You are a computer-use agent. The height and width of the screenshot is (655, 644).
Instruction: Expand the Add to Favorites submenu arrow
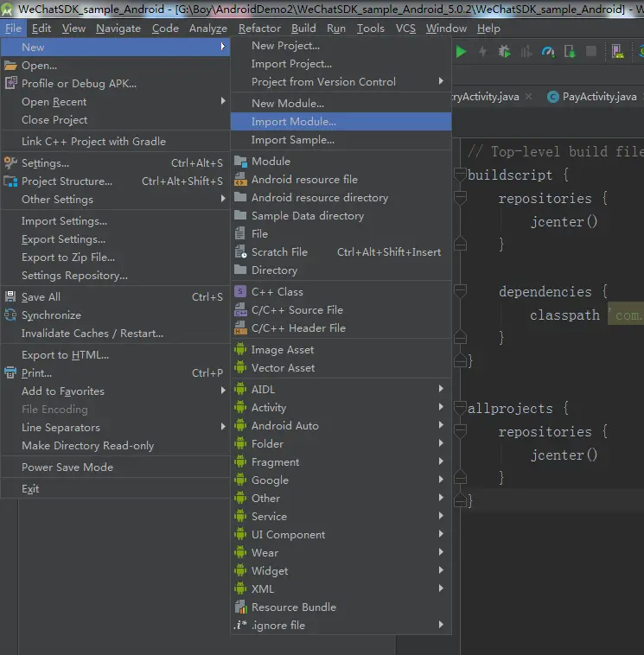pos(223,391)
